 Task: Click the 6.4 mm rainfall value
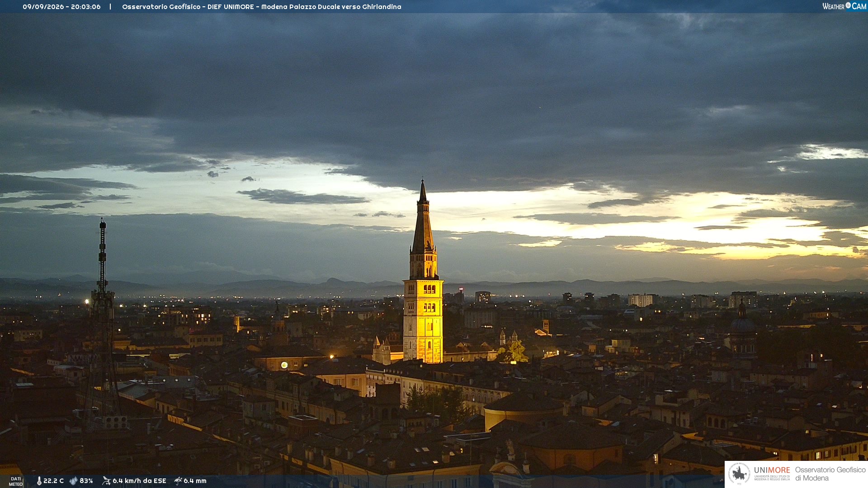click(x=195, y=481)
